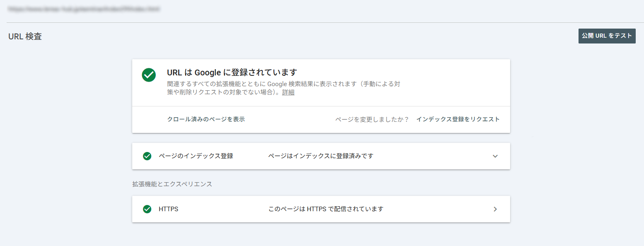
Task: Click the 拡張機能とエクスペリエンス section heading
Action: tap(172, 184)
